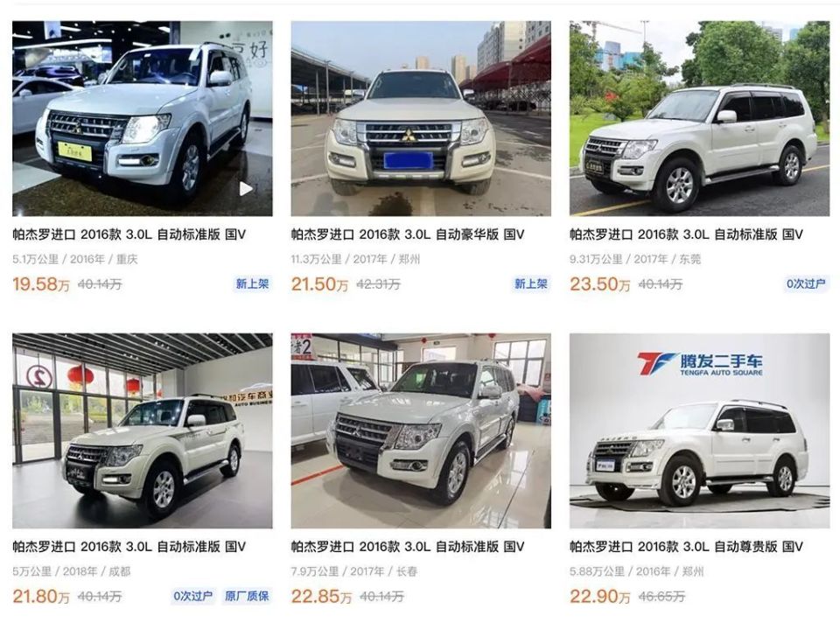Click the 原厂质保 warranty tag

pyautogui.click(x=247, y=596)
